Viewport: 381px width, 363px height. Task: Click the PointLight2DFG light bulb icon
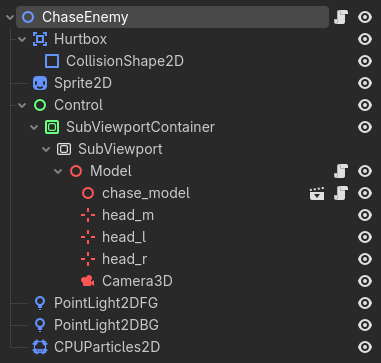click(x=40, y=303)
